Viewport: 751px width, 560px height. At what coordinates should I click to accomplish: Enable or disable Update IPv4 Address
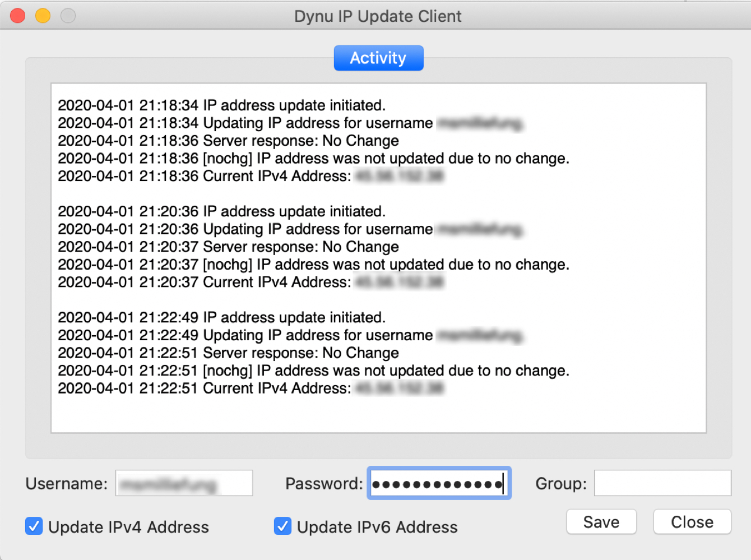[x=34, y=526]
